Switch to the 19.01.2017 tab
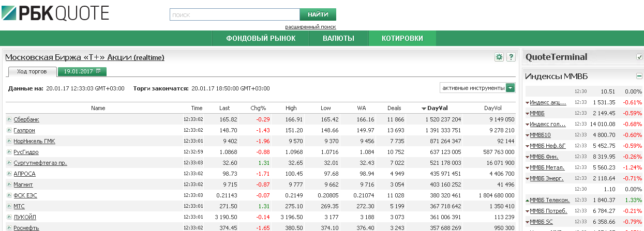The height and width of the screenshot is (231, 644). pyautogui.click(x=82, y=71)
